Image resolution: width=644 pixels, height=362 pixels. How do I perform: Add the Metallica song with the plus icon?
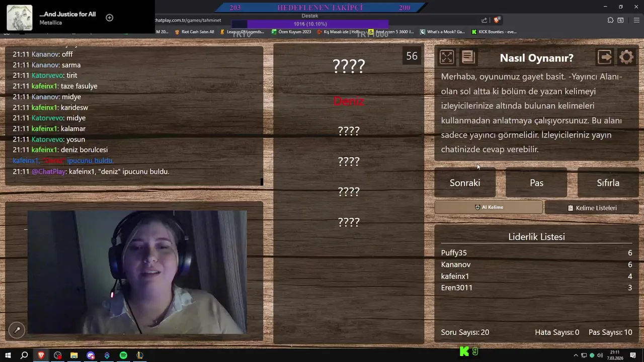[109, 18]
